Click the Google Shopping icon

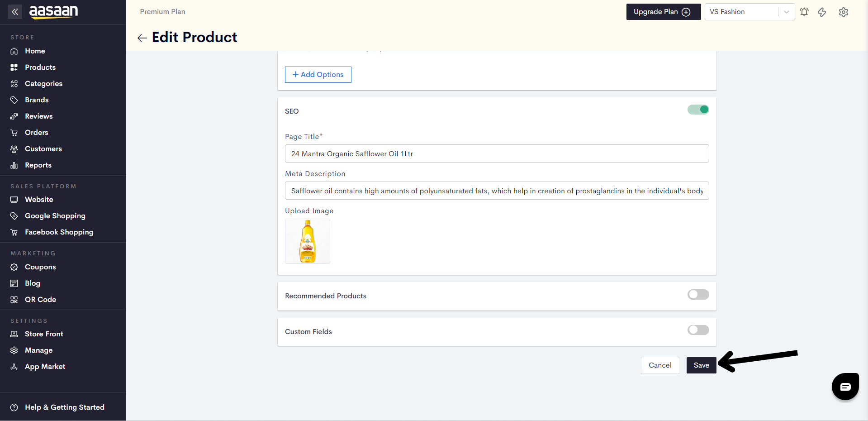[x=14, y=216]
